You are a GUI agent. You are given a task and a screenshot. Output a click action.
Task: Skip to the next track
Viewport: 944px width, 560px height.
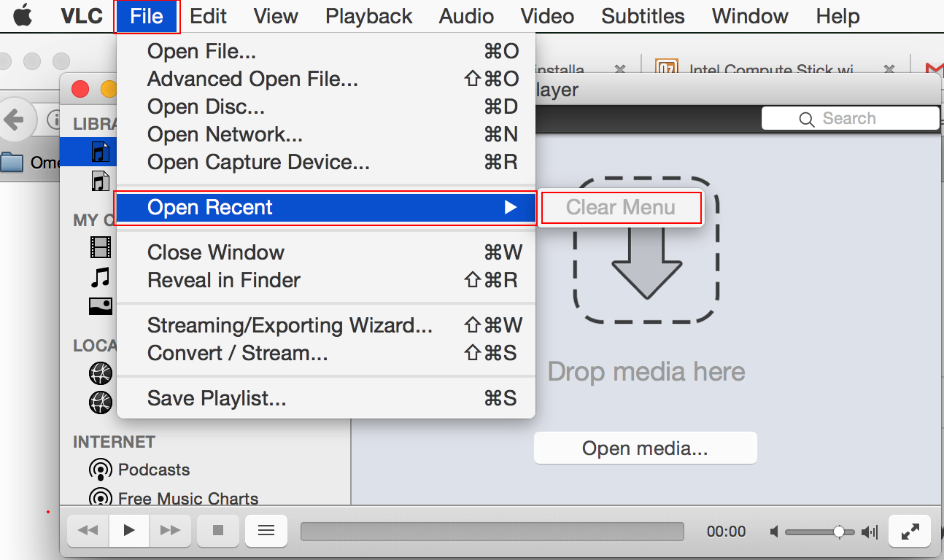pos(170,530)
